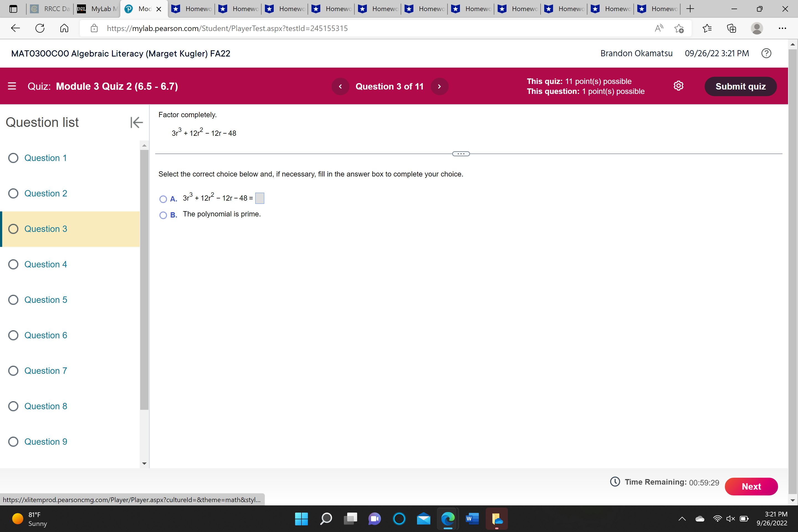Screen dimensions: 798x532
Task: Select choice B polynomial is prime
Action: 163,215
